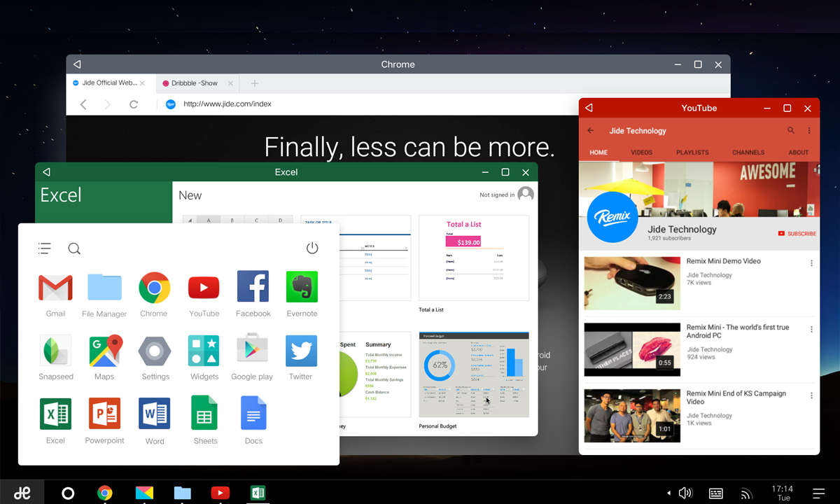Open File Manager in the launcher
The image size is (840, 504).
[x=104, y=288]
